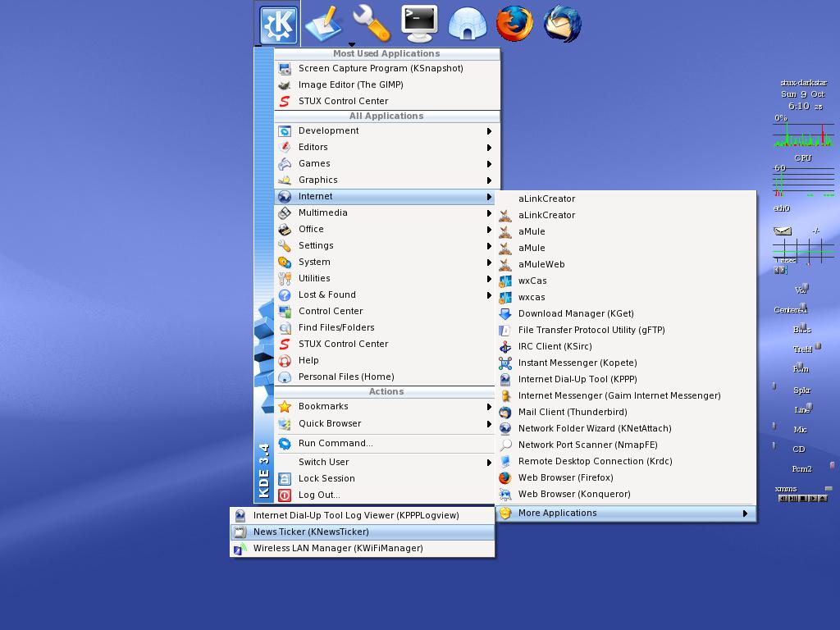Viewport: 840px width, 630px height.
Task: Click the Network Port Scanner (NmapFE) icon
Action: [505, 445]
